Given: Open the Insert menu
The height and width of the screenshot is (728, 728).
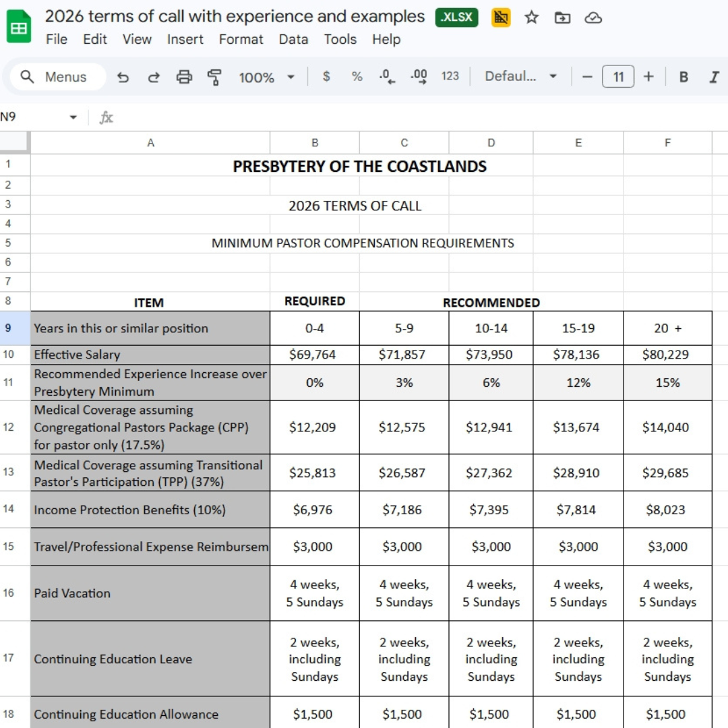Looking at the screenshot, I should pyautogui.click(x=185, y=40).
